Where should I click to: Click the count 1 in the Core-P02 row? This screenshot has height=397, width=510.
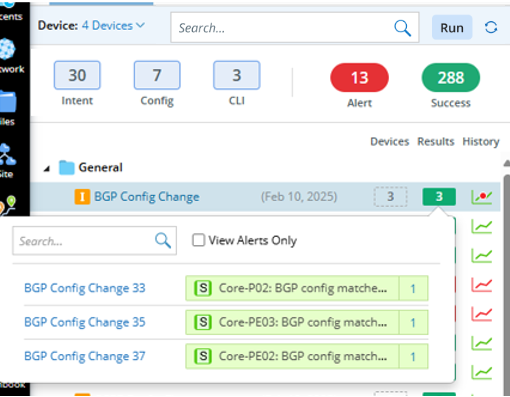pos(413,289)
